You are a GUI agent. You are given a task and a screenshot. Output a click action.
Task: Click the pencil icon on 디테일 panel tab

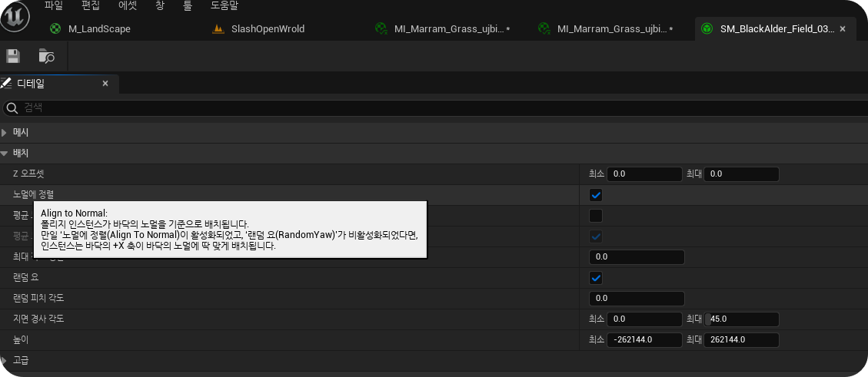pyautogui.click(x=5, y=84)
